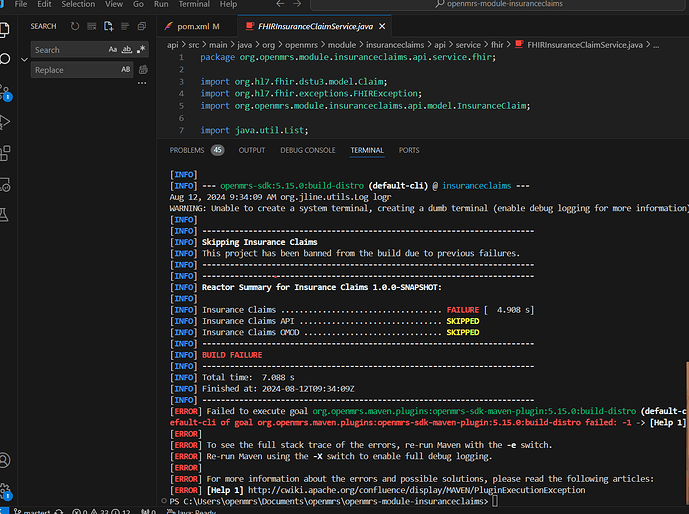This screenshot has height=514, width=689.
Task: Close the FHIRInsuranceClaimService.java tab
Action: [x=382, y=26]
